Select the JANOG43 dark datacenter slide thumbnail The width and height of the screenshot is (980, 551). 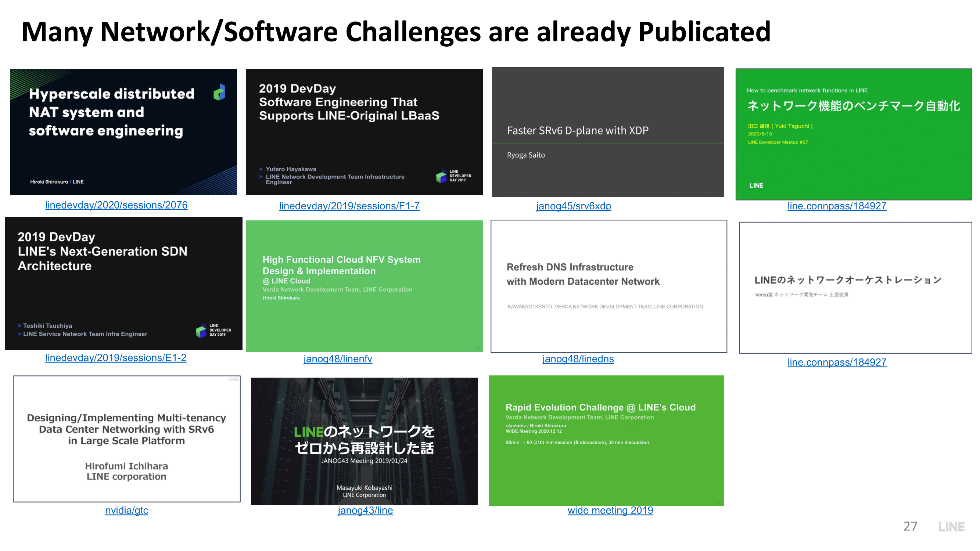click(364, 441)
